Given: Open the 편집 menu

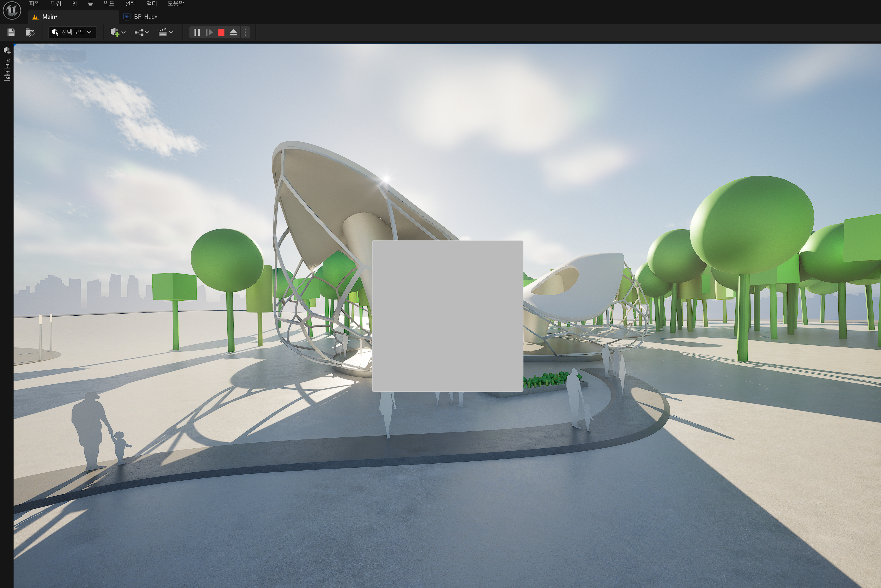Looking at the screenshot, I should coord(55,4).
